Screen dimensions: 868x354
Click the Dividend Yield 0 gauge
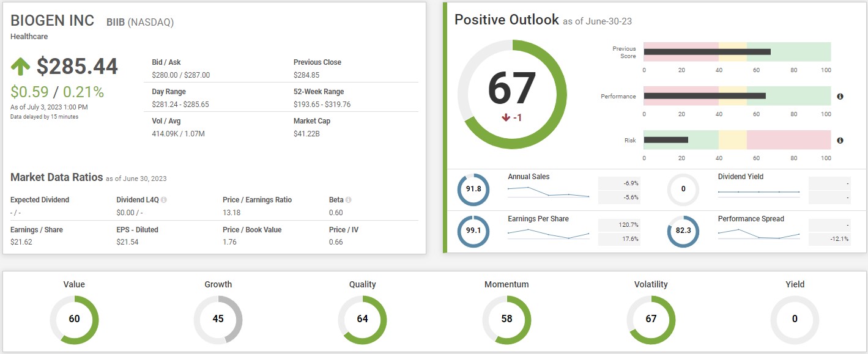[x=683, y=189]
